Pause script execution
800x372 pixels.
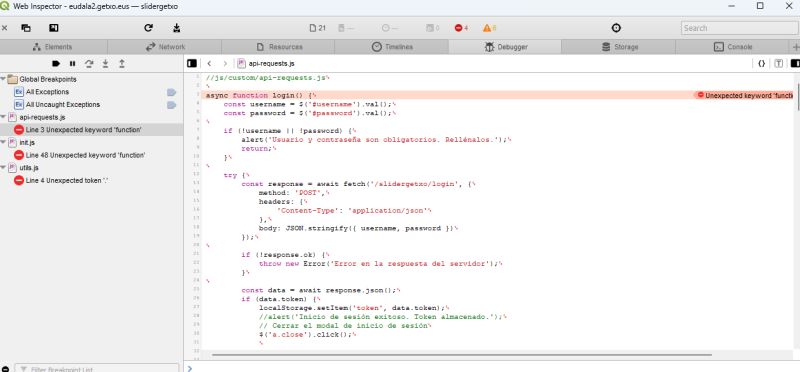pos(72,64)
